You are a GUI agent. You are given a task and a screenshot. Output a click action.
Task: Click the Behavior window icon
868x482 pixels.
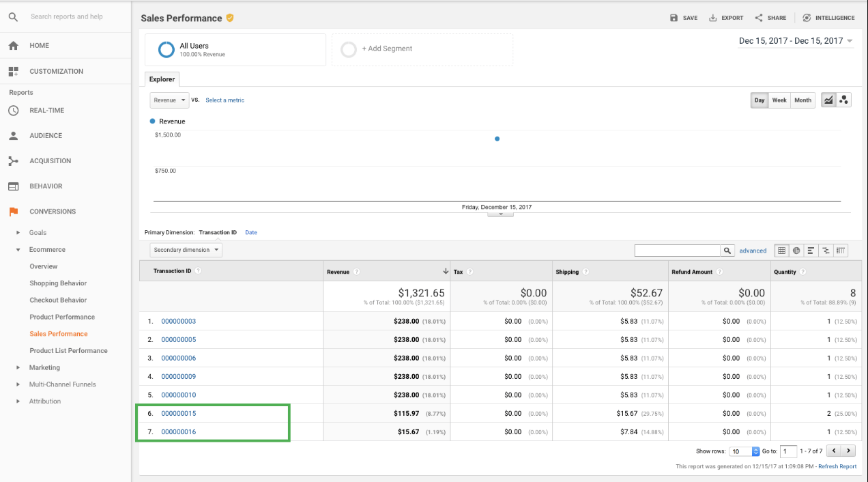pos(13,186)
